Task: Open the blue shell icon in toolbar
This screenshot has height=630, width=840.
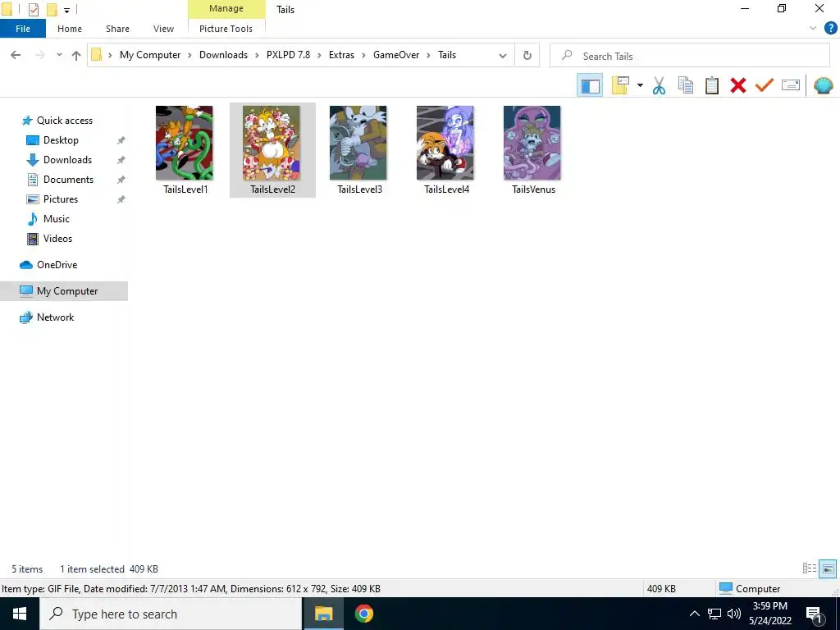Action: [x=824, y=85]
